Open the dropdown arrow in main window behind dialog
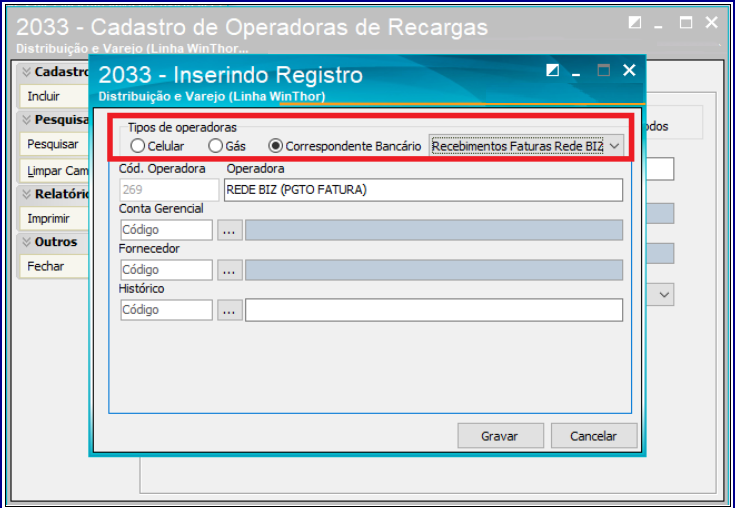Screen dimensions: 735x508 click(x=664, y=295)
